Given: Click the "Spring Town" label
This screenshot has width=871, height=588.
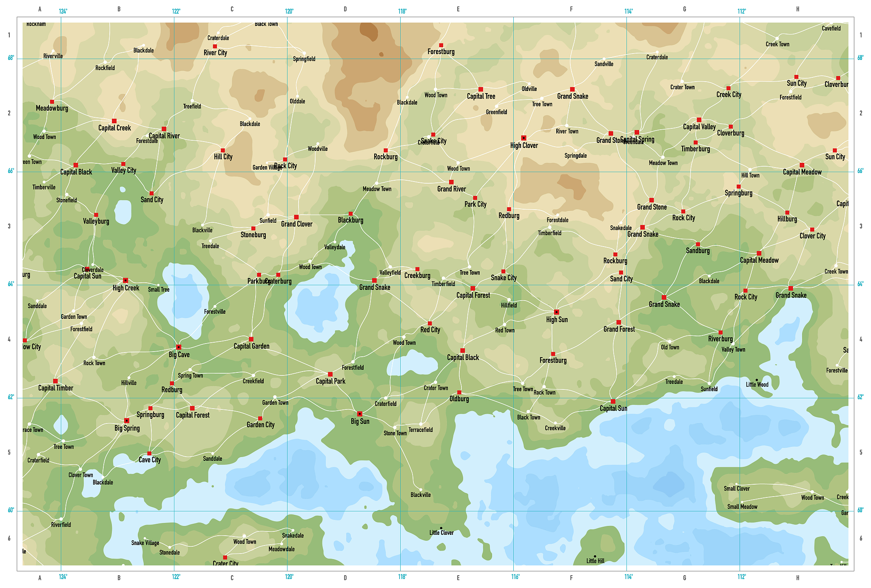Looking at the screenshot, I should tap(190, 375).
